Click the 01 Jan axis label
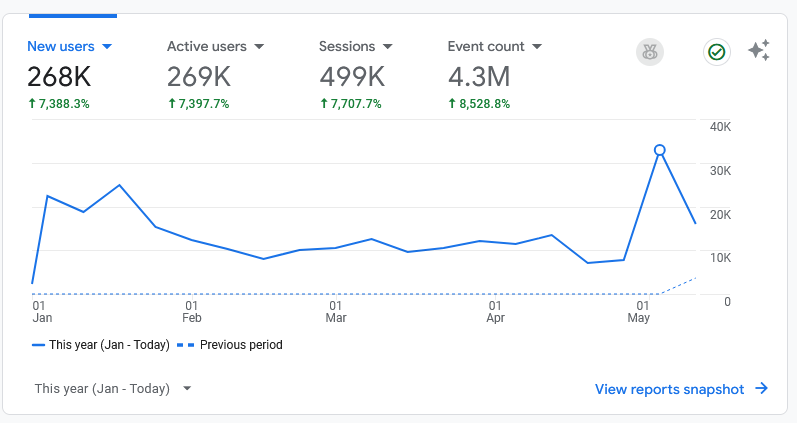Screen dimensions: 797x423 coord(42,312)
